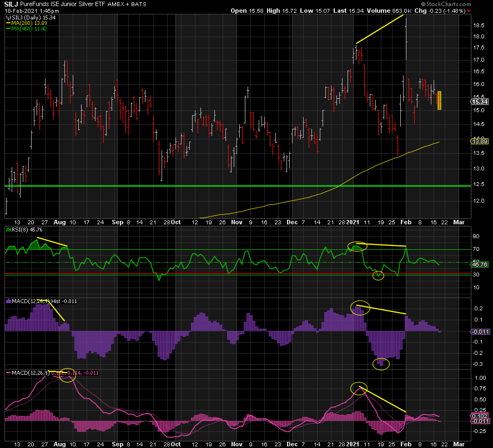Click the bar-chart icon before SILJ (Daily)
Screen dimensions: 493x448
coord(8,18)
